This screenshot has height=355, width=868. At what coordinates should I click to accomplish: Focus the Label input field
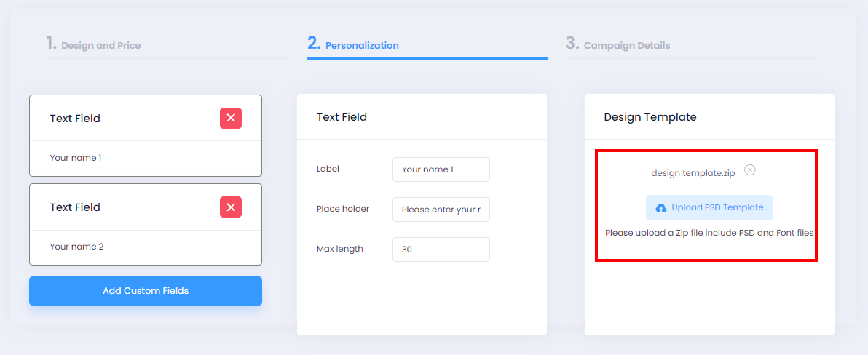pos(441,169)
